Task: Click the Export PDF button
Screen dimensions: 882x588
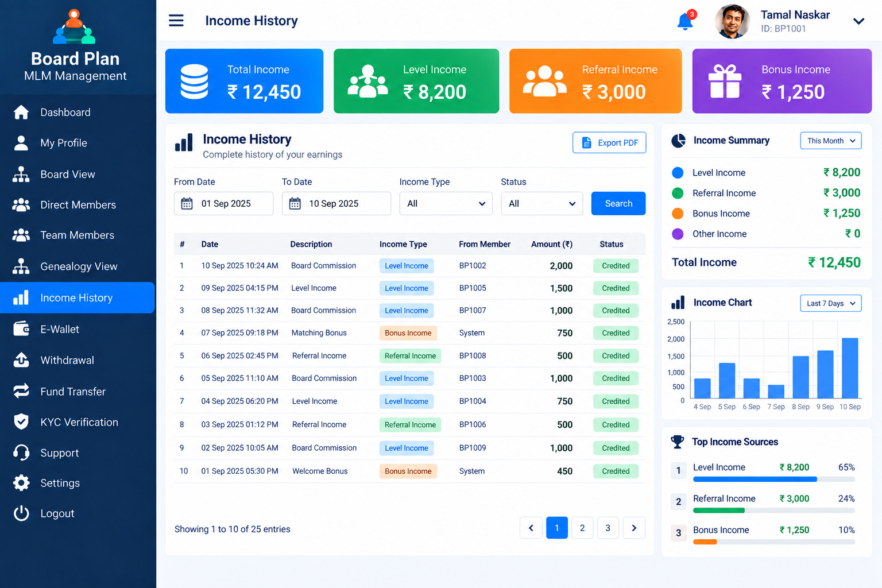Action: coord(609,142)
